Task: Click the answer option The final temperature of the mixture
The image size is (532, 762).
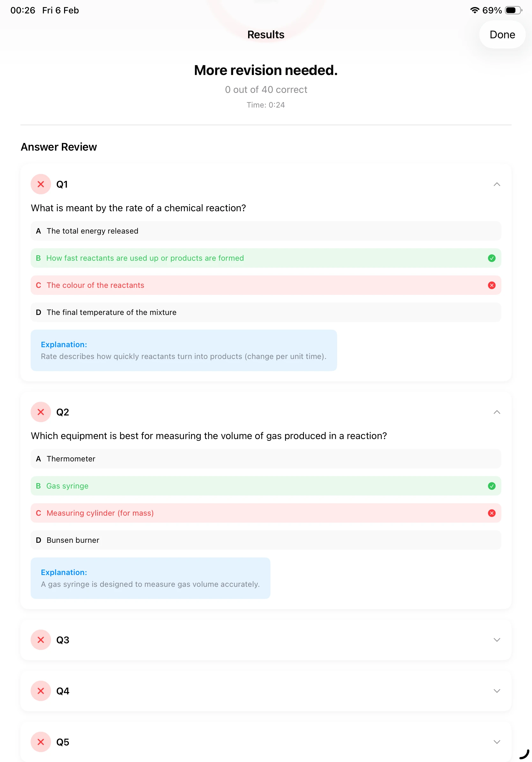Action: coord(265,312)
